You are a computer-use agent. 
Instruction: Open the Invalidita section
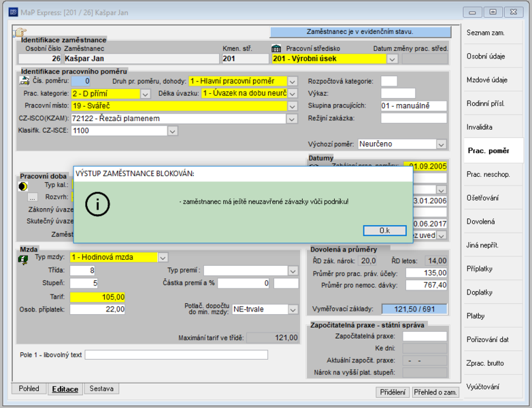click(493, 127)
